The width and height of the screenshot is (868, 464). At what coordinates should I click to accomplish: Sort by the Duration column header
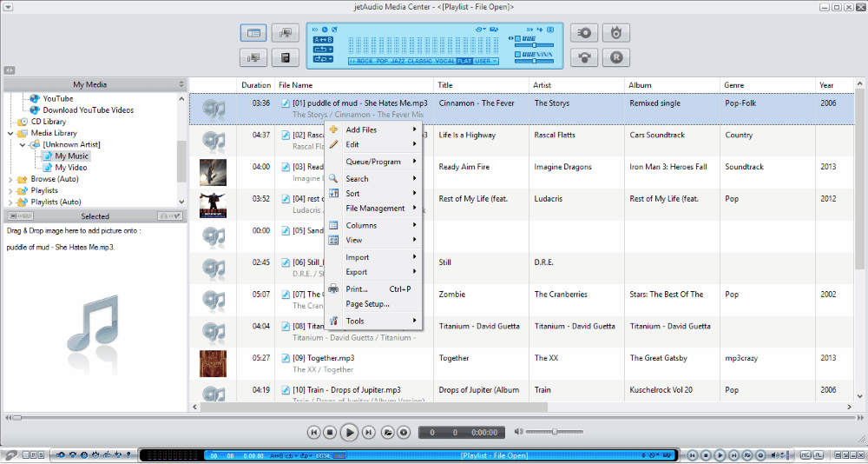(256, 85)
